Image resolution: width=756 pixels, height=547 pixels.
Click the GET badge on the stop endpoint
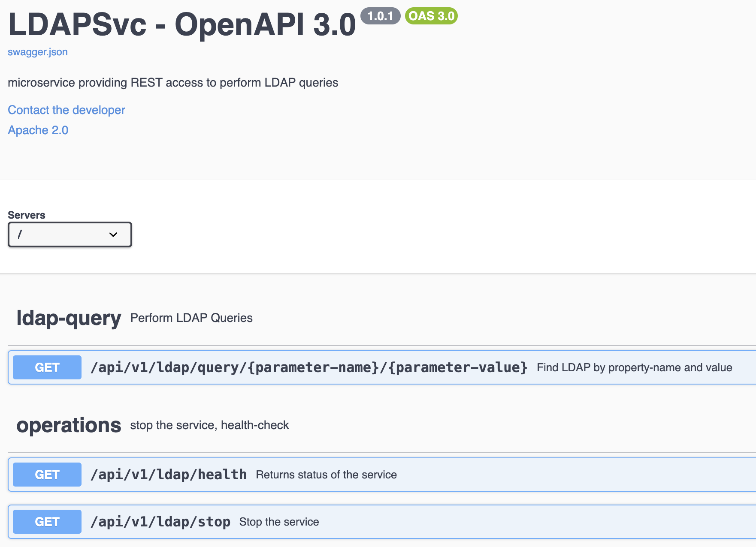pyautogui.click(x=47, y=522)
